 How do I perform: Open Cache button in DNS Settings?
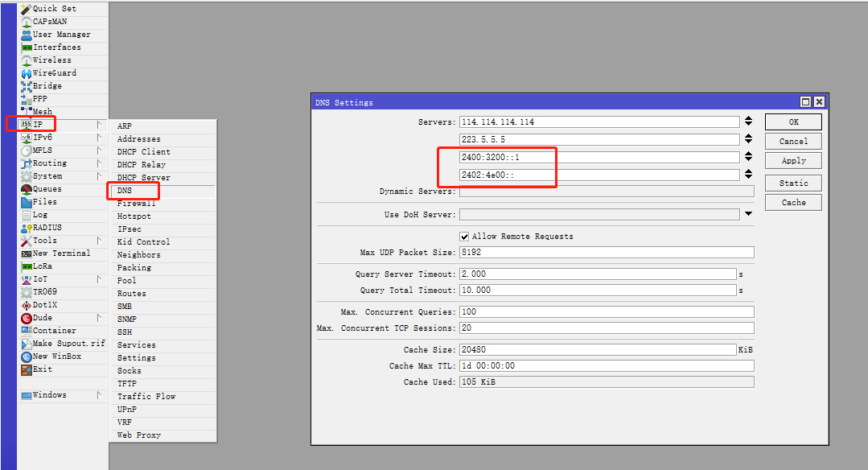click(793, 203)
